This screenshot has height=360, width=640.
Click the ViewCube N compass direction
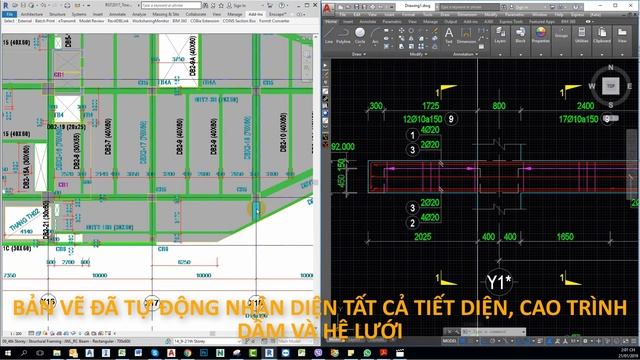pos(611,67)
